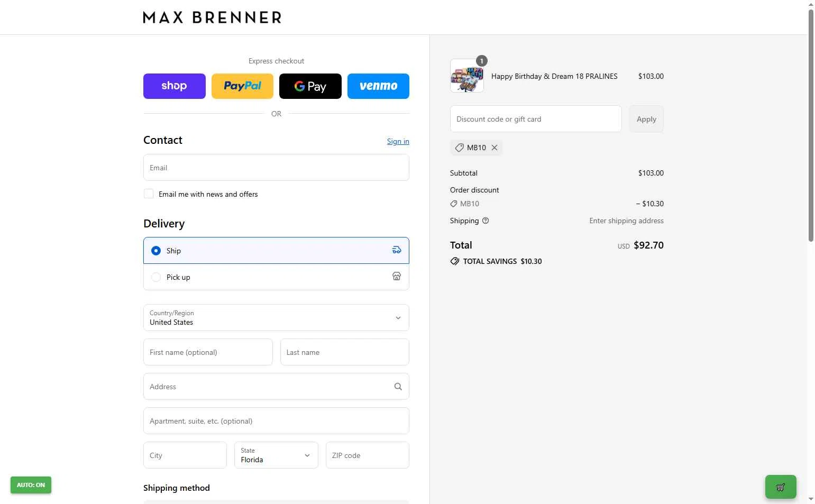Image resolution: width=815 pixels, height=504 pixels.
Task: Click the $92.70 total amount
Action: point(648,245)
